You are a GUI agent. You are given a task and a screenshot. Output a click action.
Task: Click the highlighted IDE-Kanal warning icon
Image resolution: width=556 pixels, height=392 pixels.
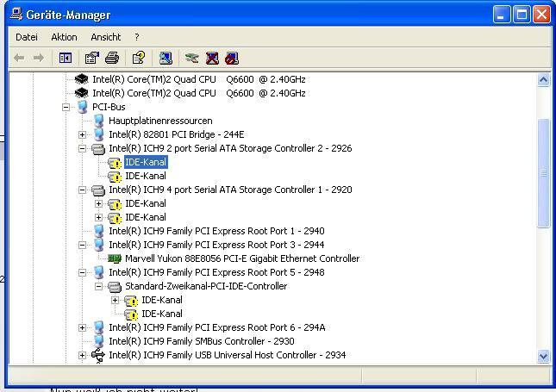[115, 163]
